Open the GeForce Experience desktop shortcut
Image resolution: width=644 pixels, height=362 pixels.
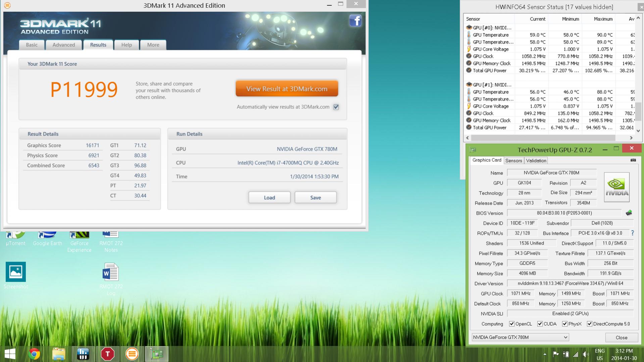point(79,242)
